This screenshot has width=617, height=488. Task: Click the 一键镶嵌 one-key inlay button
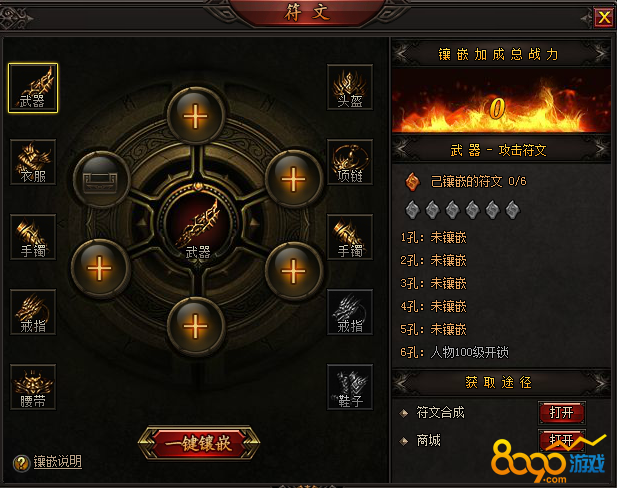[x=199, y=443]
